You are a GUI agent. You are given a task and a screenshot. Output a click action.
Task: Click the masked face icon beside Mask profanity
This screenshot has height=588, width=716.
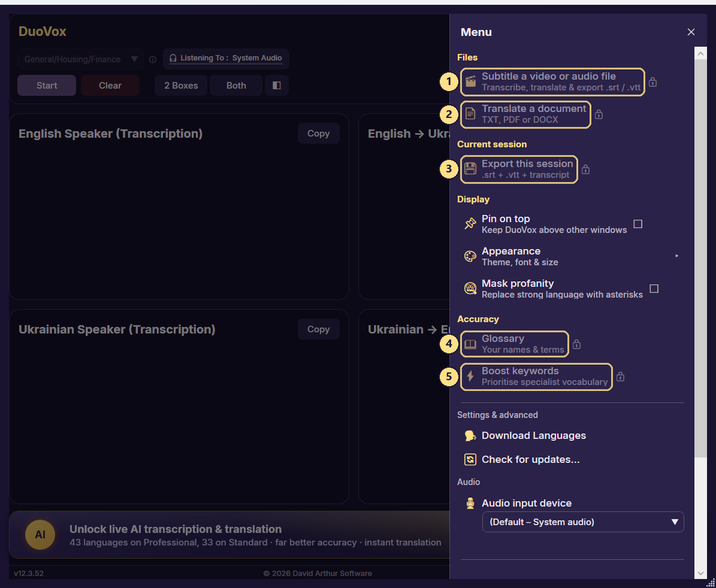pos(470,289)
